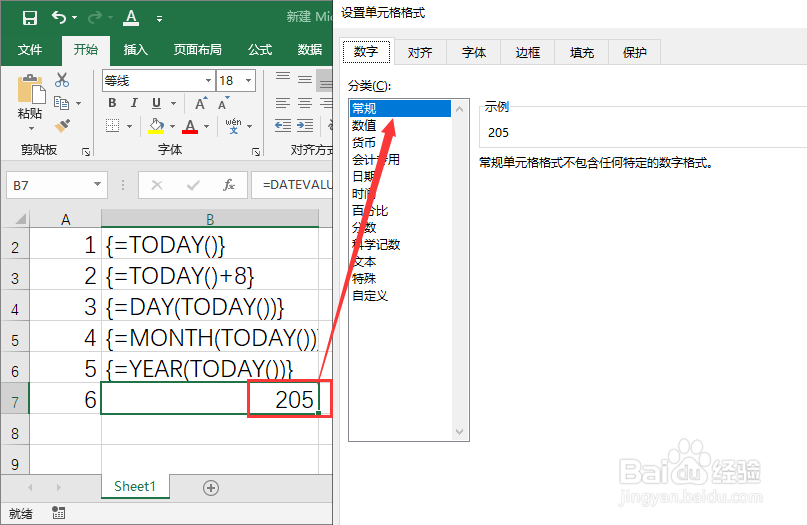Top align cell content

point(283,77)
